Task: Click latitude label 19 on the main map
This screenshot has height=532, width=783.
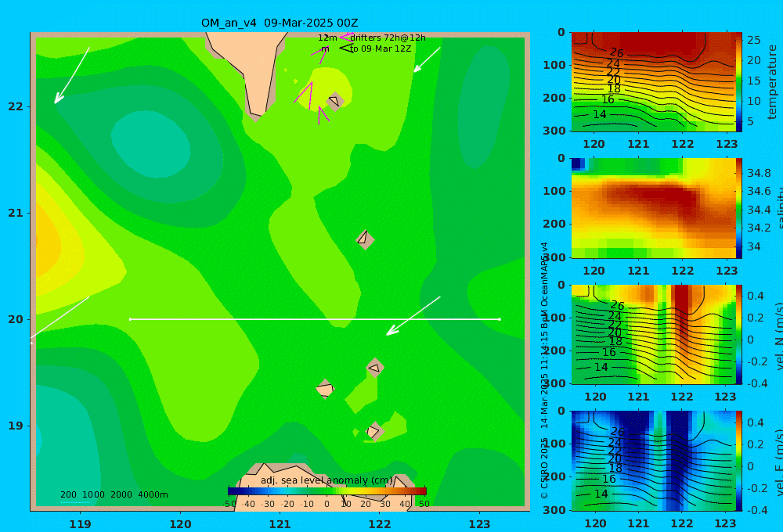Action: pos(16,426)
